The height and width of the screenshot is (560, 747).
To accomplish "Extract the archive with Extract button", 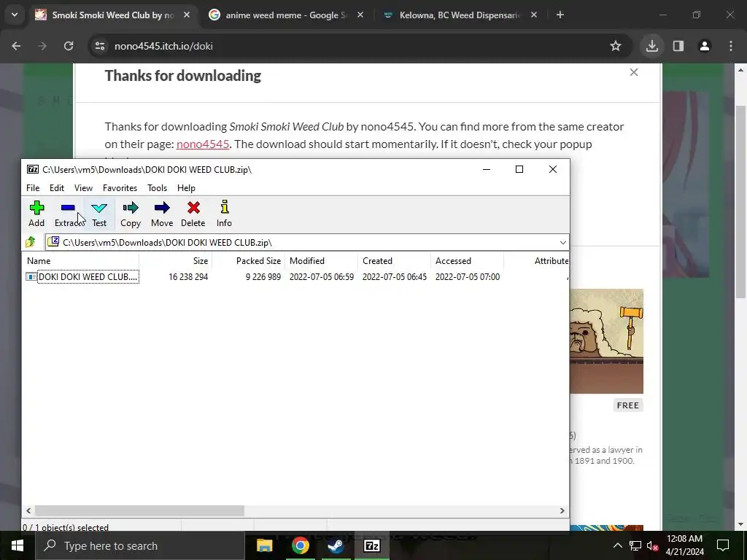I will tap(68, 214).
